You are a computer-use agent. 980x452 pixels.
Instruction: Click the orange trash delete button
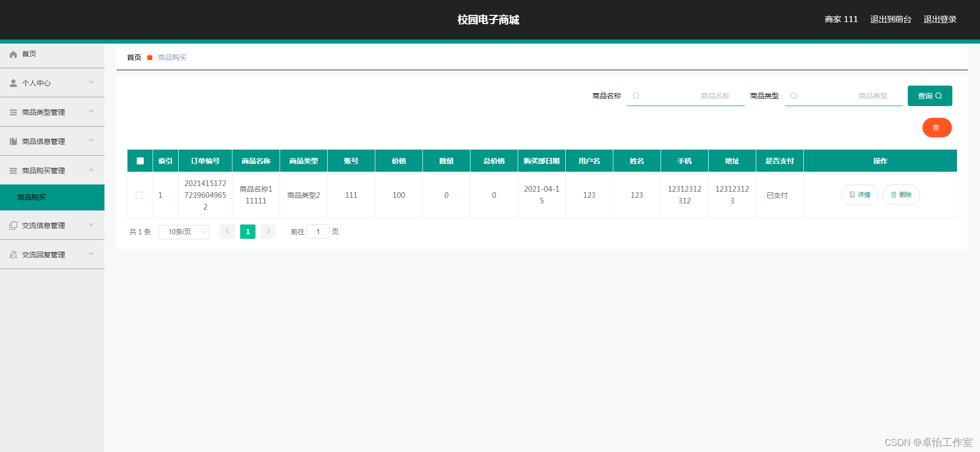pos(937,128)
